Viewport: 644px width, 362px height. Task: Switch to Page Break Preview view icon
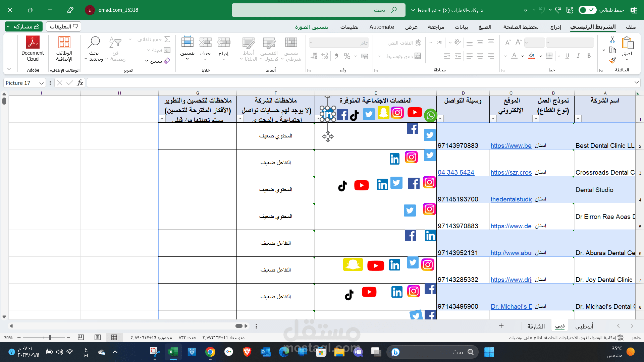click(x=80, y=338)
